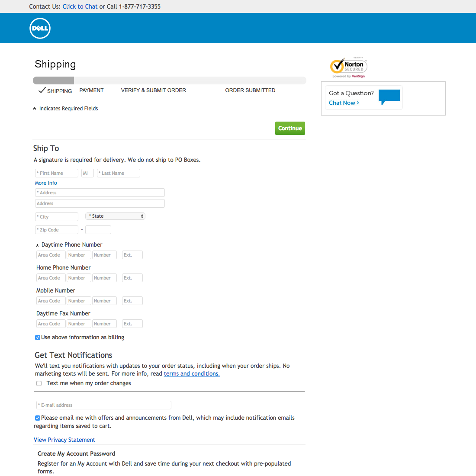Open the terms and conditions link
476x476 pixels.
coord(192,374)
